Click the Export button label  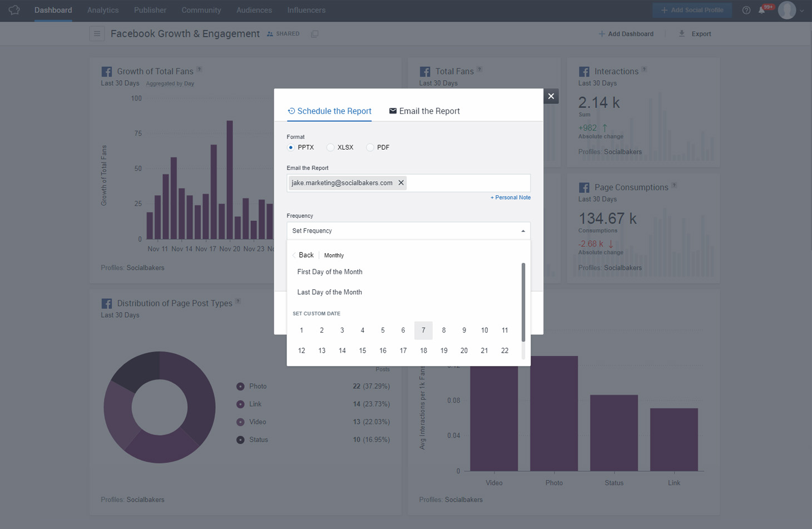[x=701, y=34]
